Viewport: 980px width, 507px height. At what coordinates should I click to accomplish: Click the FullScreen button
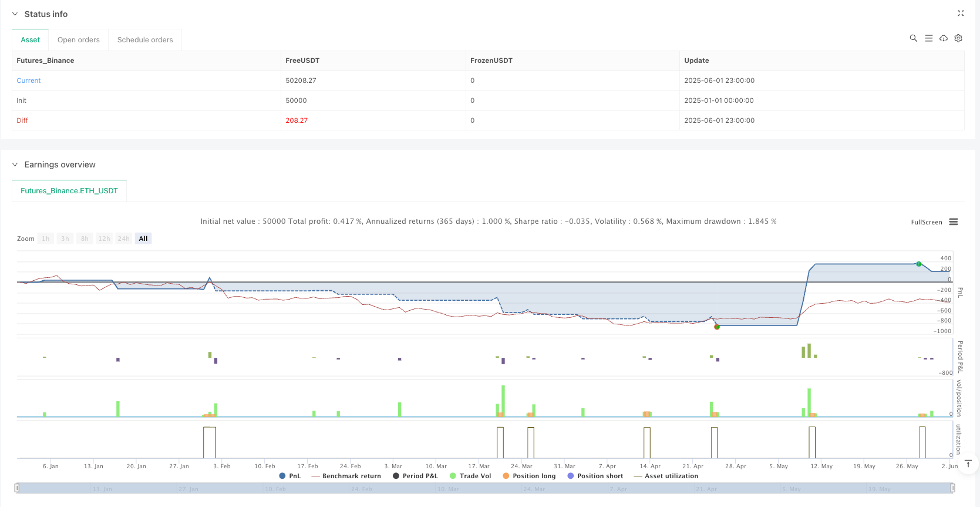926,222
